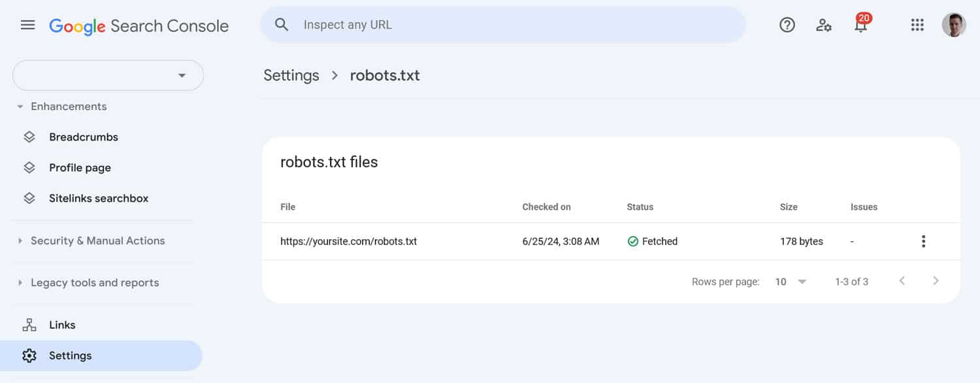This screenshot has height=383, width=980.
Task: Click Settings in the breadcrumb trail
Action: click(x=291, y=75)
